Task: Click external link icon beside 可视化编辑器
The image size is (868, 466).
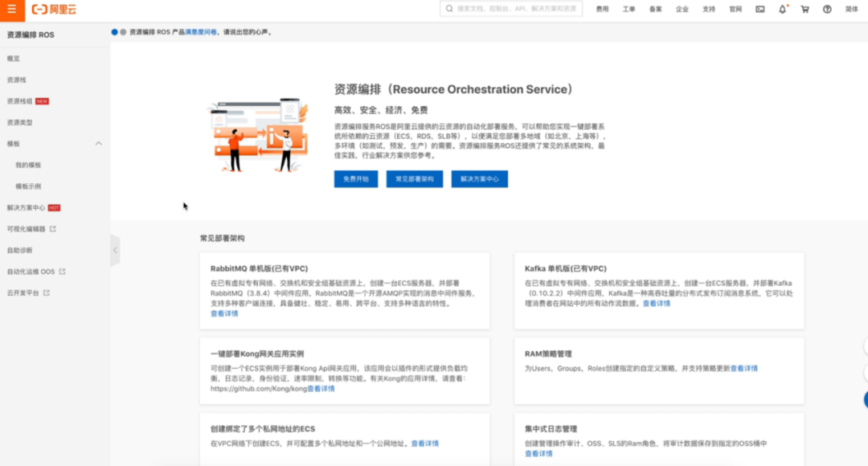Action: 53,228
